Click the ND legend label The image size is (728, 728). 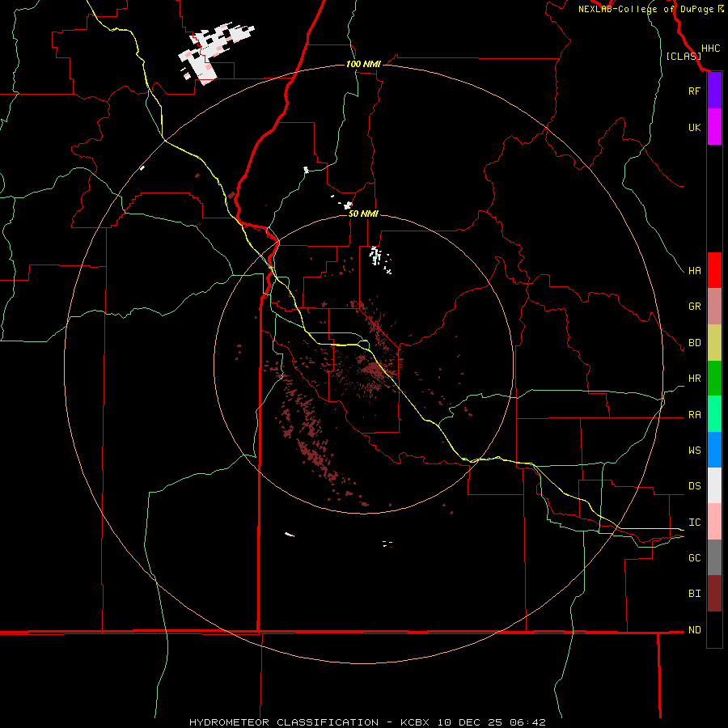click(694, 630)
